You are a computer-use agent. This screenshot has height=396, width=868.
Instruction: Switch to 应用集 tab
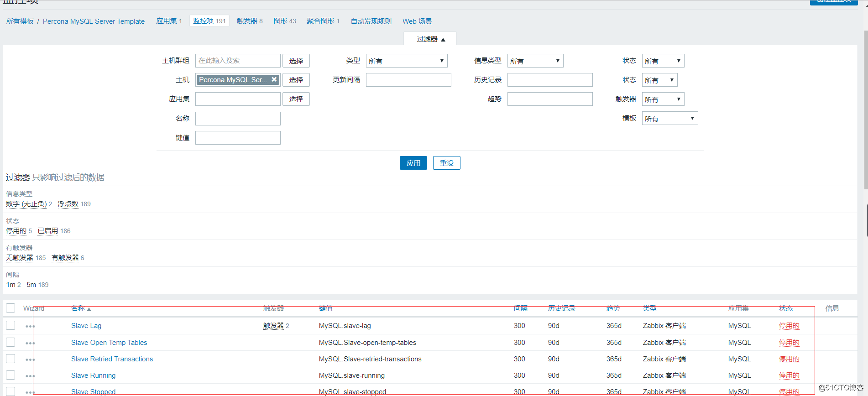point(169,21)
